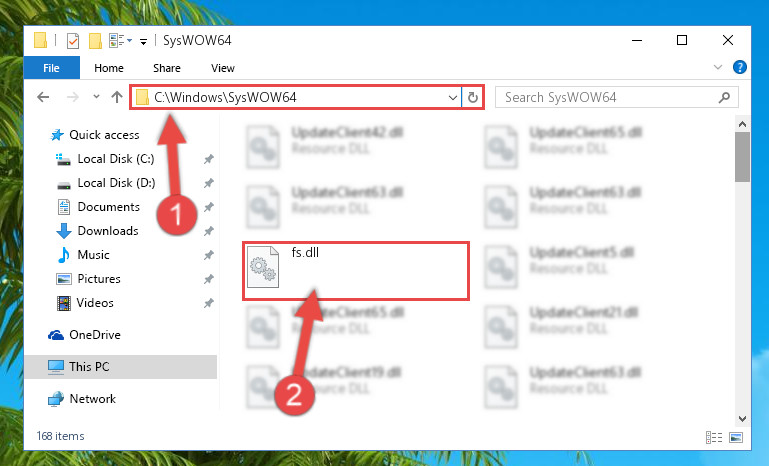
Task: Open the recent locations dropdown arrow
Action: (x=96, y=97)
